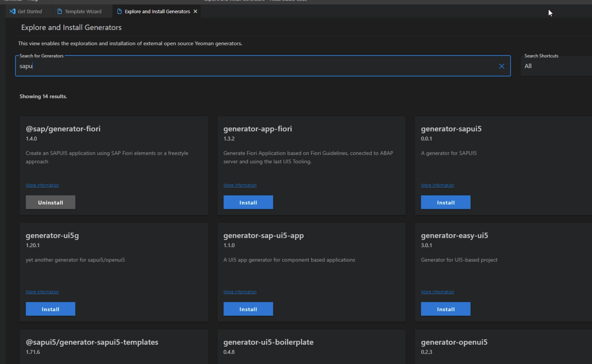
Task: Click the Yeoman generators description sentence
Action: coord(130,44)
